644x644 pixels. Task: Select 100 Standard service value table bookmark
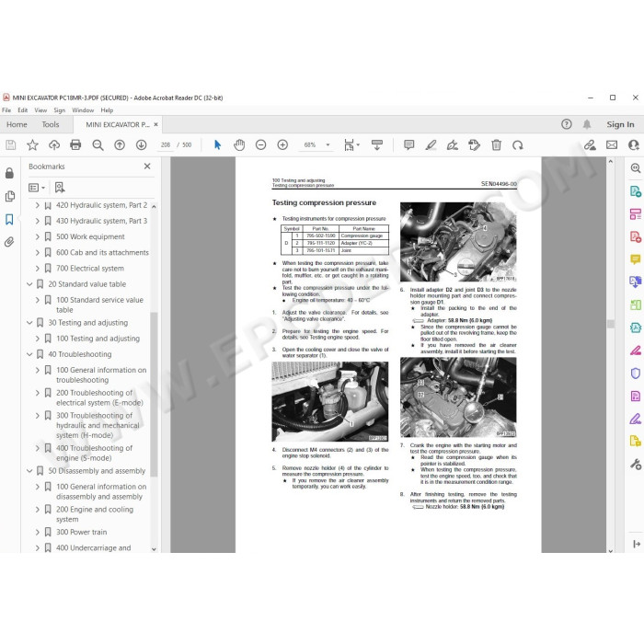tap(99, 305)
